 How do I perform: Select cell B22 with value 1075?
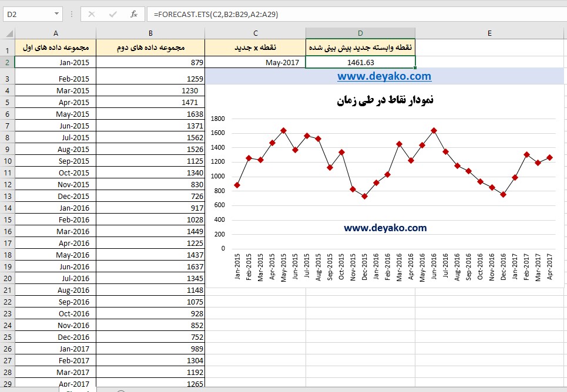[x=150, y=302]
